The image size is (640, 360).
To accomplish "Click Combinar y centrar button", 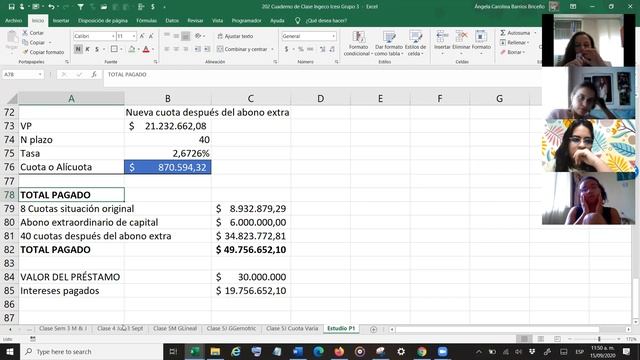I will [x=242, y=49].
